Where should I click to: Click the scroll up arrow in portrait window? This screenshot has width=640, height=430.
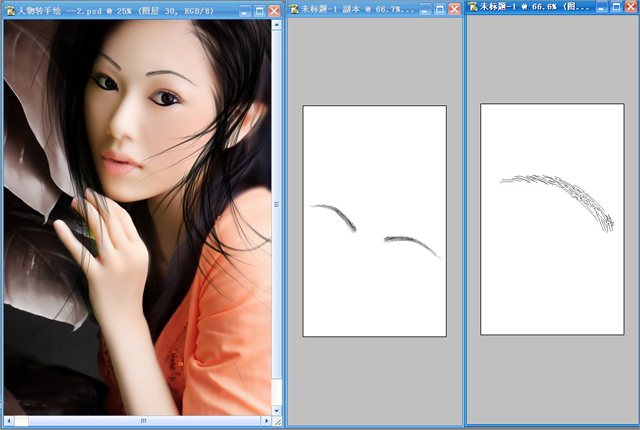[277, 25]
